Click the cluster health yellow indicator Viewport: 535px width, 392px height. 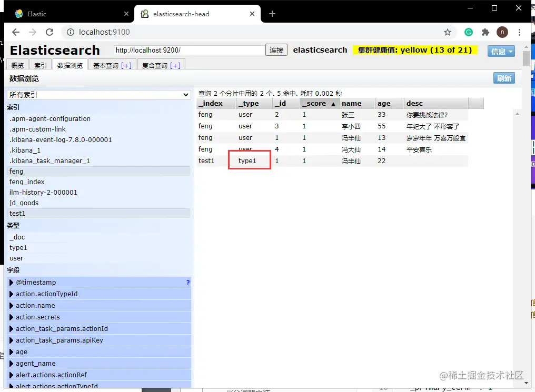pyautogui.click(x=414, y=50)
